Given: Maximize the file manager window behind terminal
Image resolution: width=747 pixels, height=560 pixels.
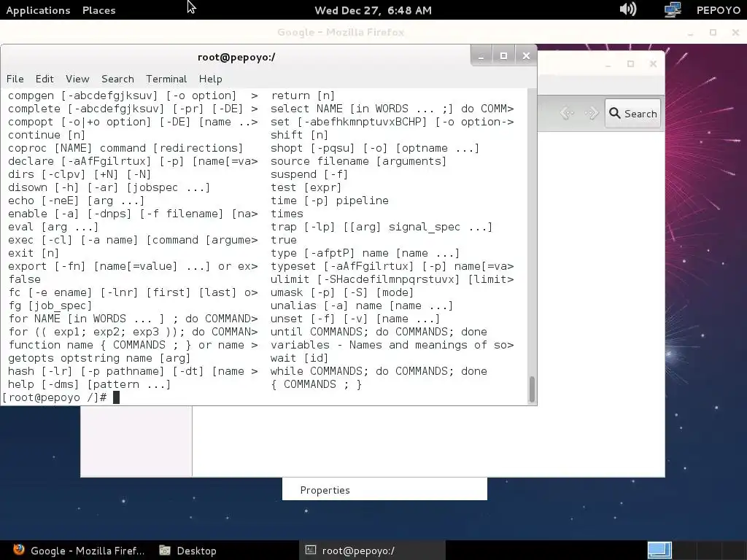Looking at the screenshot, I should coord(630,64).
